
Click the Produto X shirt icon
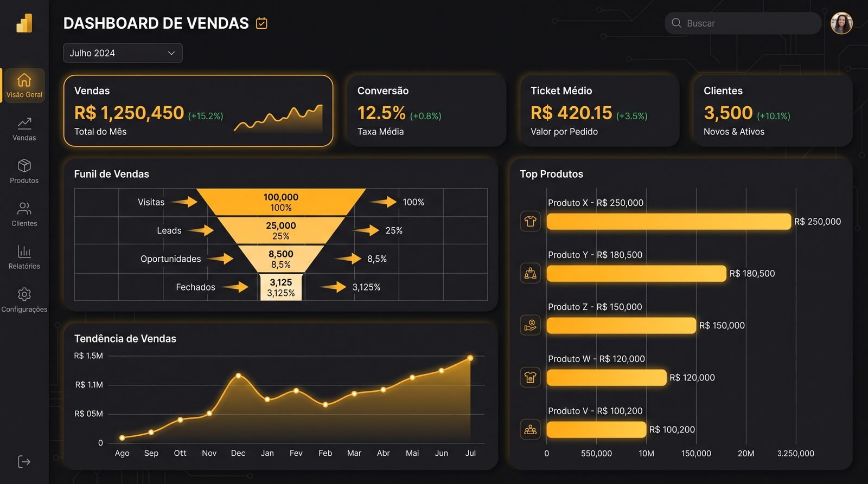530,221
